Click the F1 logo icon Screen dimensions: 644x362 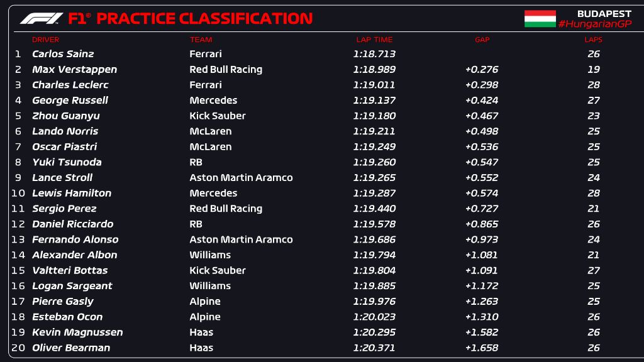tap(41, 19)
